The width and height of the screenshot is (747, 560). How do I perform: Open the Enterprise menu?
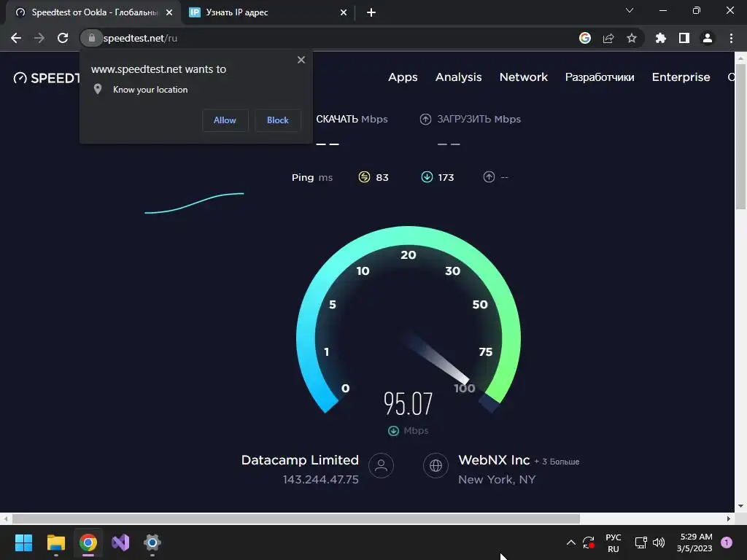tap(681, 77)
